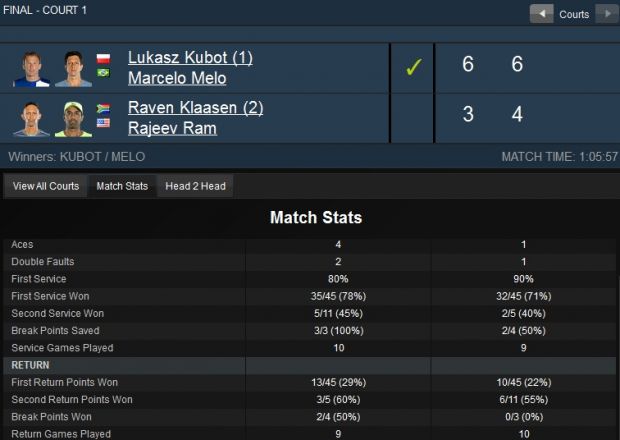Click the South Africa flag icon
The image size is (620, 440).
(103, 108)
